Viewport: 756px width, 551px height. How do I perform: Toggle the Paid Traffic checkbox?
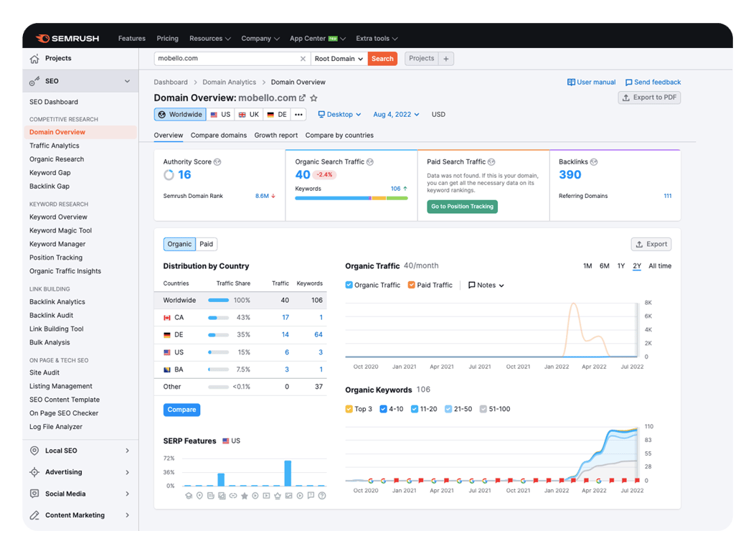pos(411,285)
